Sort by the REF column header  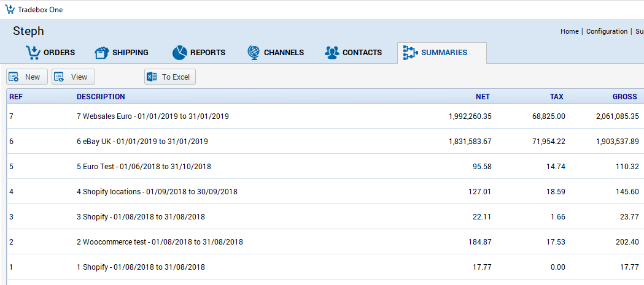point(16,97)
